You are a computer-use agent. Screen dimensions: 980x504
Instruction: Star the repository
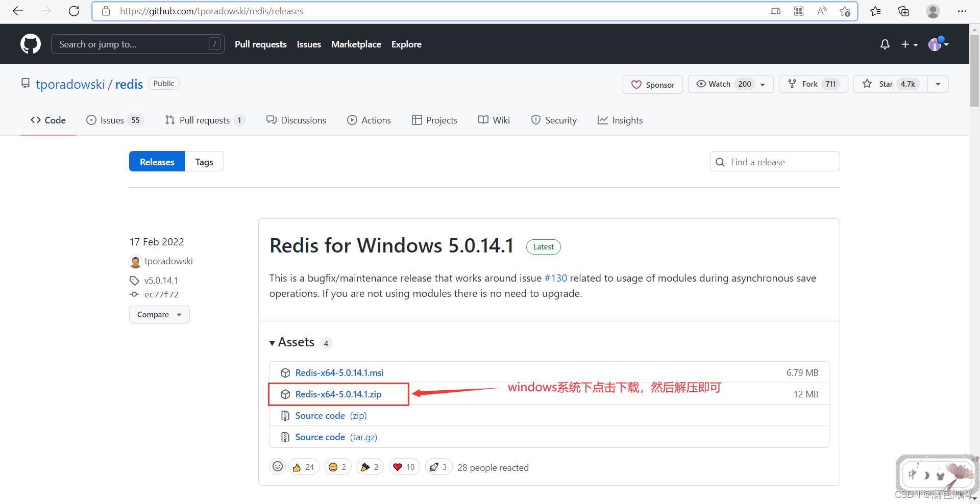[891, 84]
